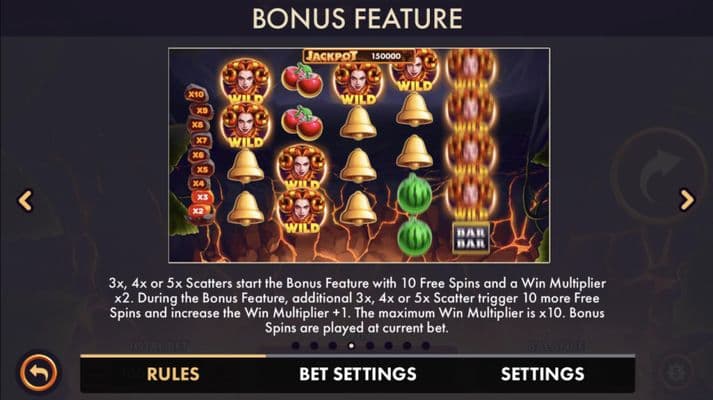Click the Jackpot 150000 banner

(358, 56)
